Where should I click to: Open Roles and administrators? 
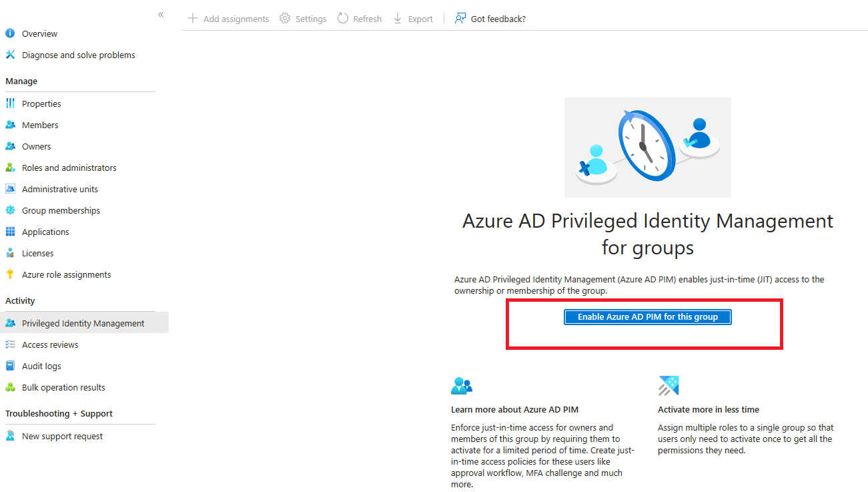69,168
